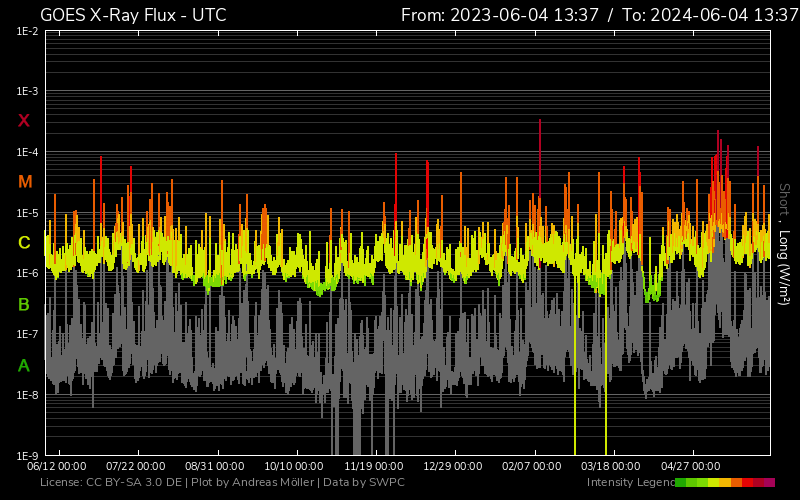The height and width of the screenshot is (500, 800).
Task: Click the Intensity Legend color bar
Action: tap(724, 482)
